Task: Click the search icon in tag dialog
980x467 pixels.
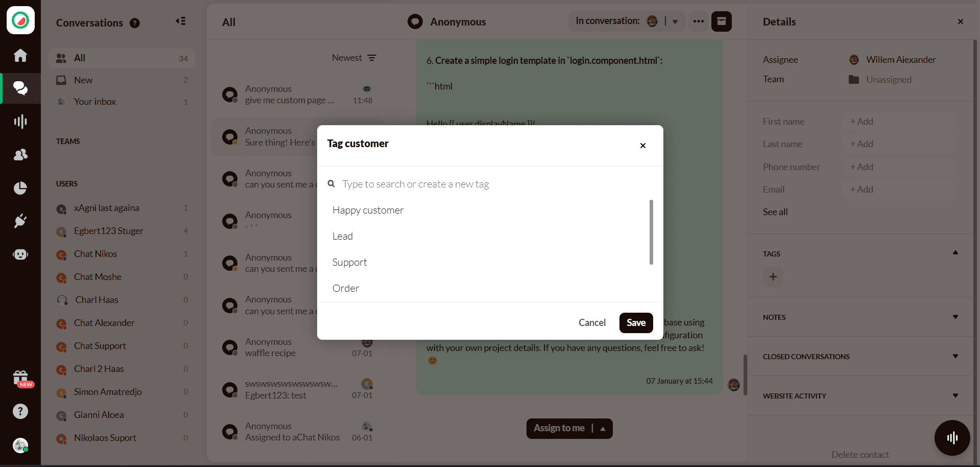Action: [331, 183]
